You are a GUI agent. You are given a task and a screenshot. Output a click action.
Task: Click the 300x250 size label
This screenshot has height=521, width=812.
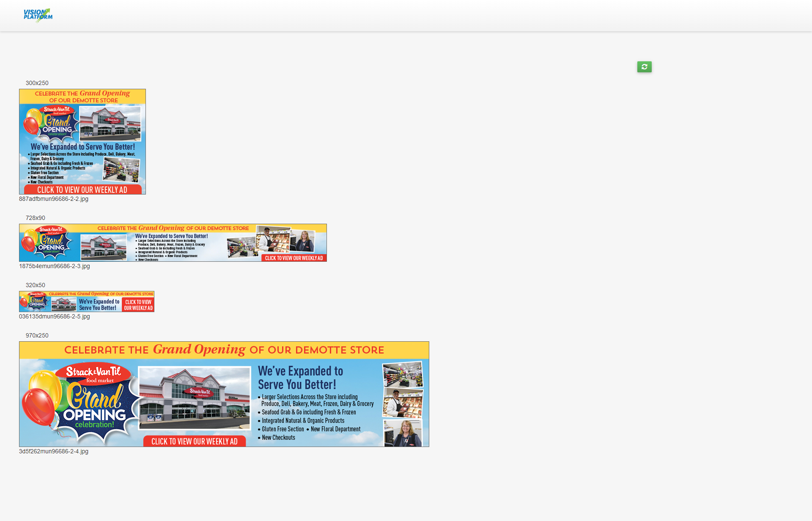tap(37, 83)
